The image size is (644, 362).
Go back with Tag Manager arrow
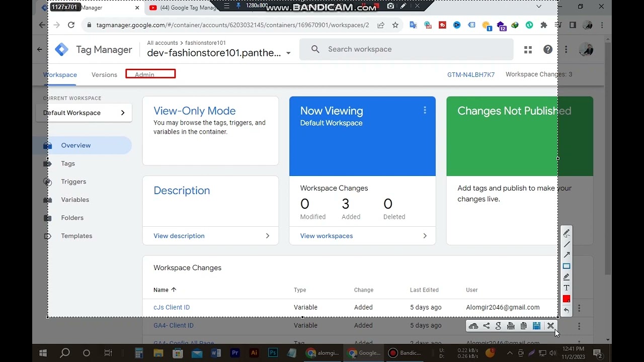[40, 49]
